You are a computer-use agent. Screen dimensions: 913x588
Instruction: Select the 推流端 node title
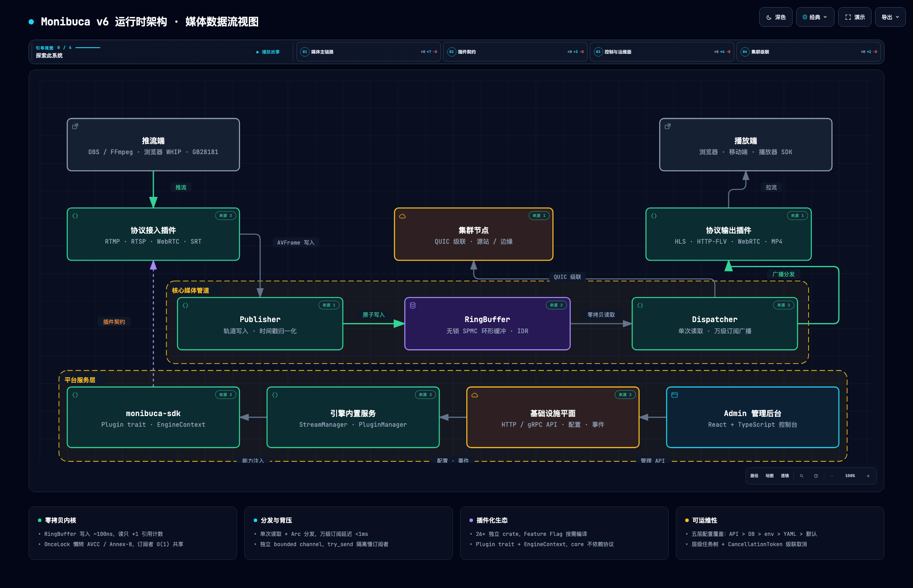coord(153,141)
